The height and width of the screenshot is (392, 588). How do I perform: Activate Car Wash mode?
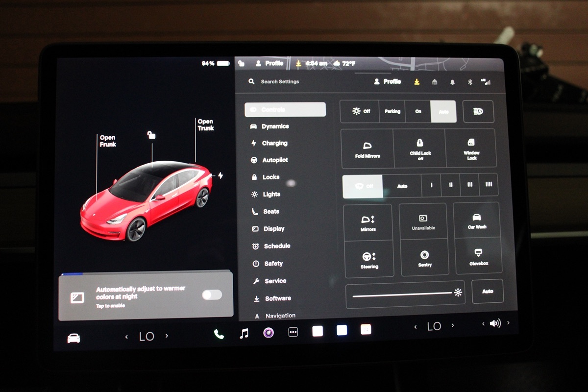[477, 220]
